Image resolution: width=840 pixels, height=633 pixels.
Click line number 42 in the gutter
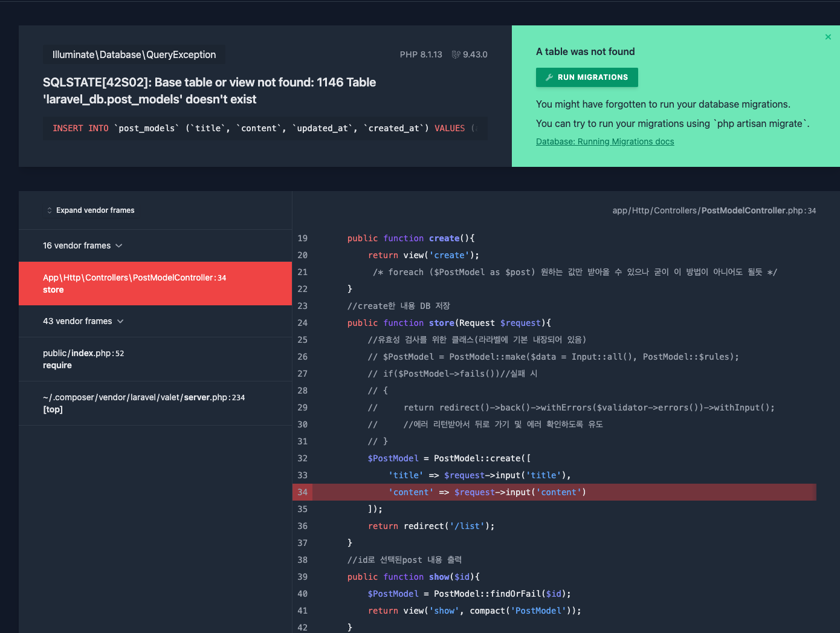(303, 628)
